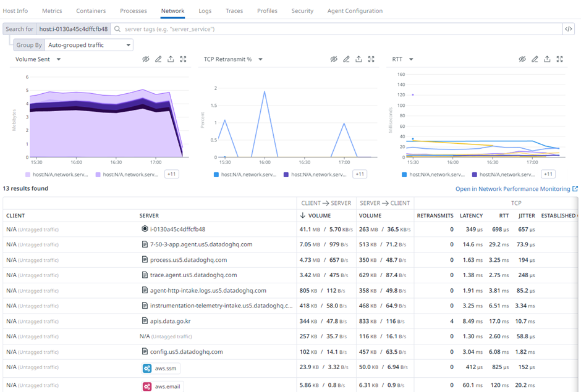Open the Processes tab
Image resolution: width=581 pixels, height=392 pixels.
[134, 10]
